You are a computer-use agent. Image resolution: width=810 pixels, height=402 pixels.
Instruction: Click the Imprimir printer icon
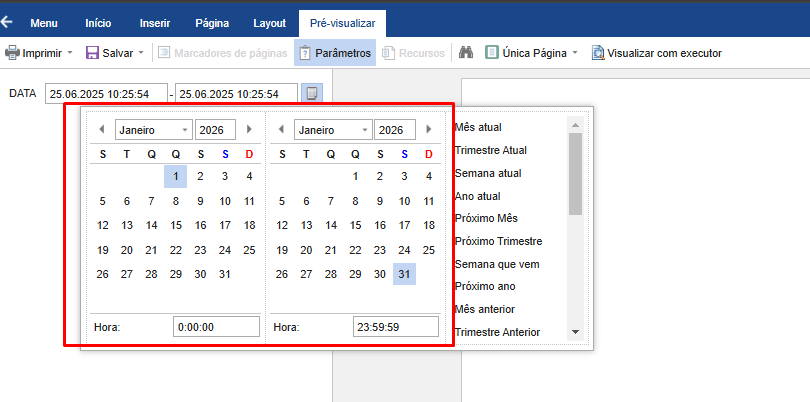coord(12,53)
